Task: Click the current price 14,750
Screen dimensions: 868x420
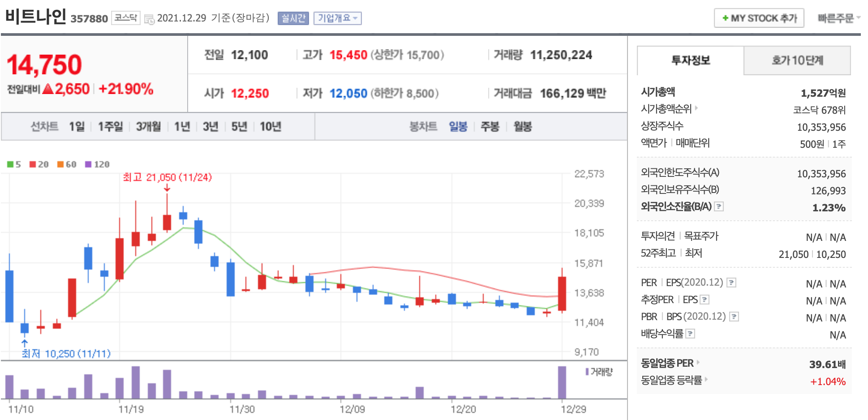Action: click(x=44, y=65)
